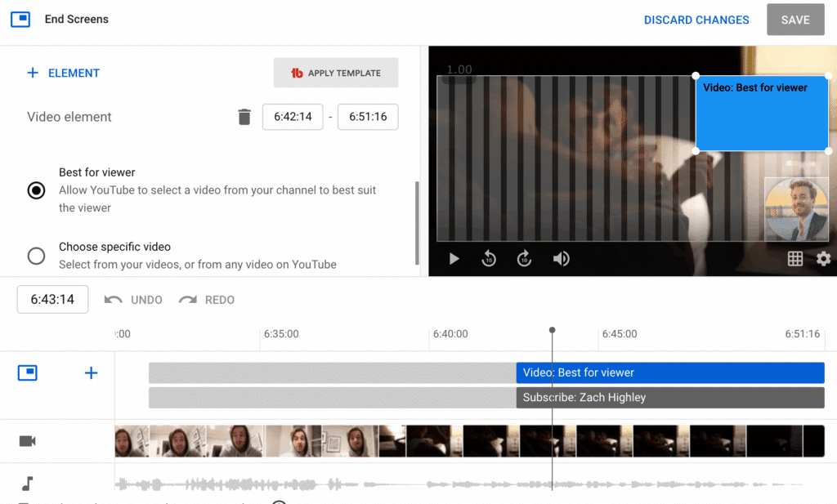The height and width of the screenshot is (504, 837).
Task: Click the left panel vertical scrollbar
Action: pyautogui.click(x=417, y=223)
